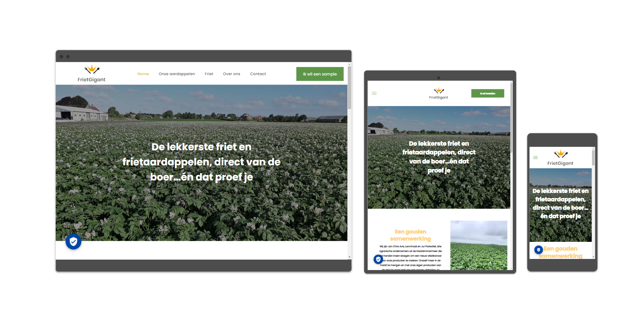The height and width of the screenshot is (322, 644).
Task: Click the potato field thumbnail in tablet preview
Action: (x=479, y=245)
